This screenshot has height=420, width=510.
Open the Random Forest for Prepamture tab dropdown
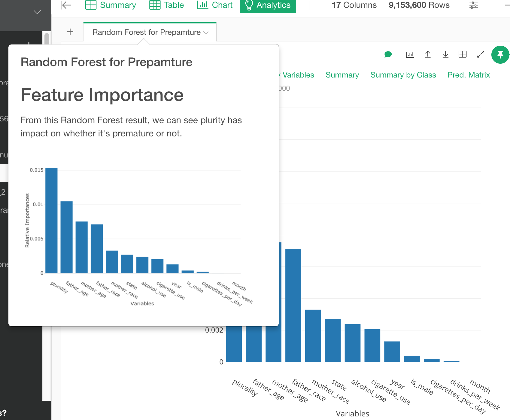pyautogui.click(x=206, y=32)
